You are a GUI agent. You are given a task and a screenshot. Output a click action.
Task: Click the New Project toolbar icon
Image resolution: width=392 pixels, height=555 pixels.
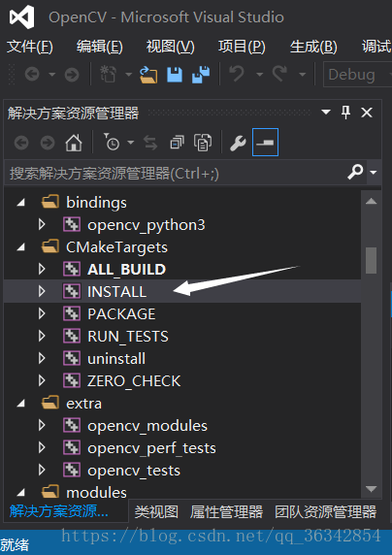[x=109, y=74]
